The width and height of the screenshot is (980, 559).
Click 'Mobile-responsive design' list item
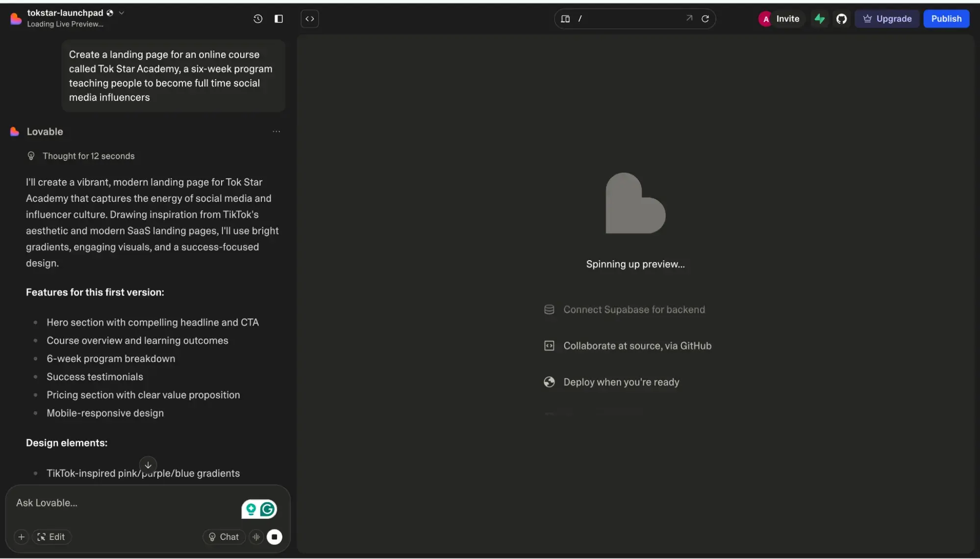point(105,413)
